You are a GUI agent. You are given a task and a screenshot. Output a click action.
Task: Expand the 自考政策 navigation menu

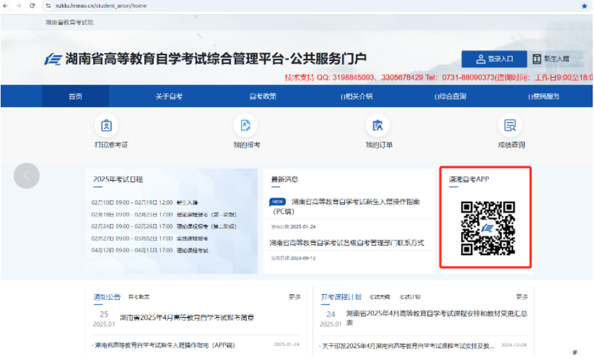(262, 97)
